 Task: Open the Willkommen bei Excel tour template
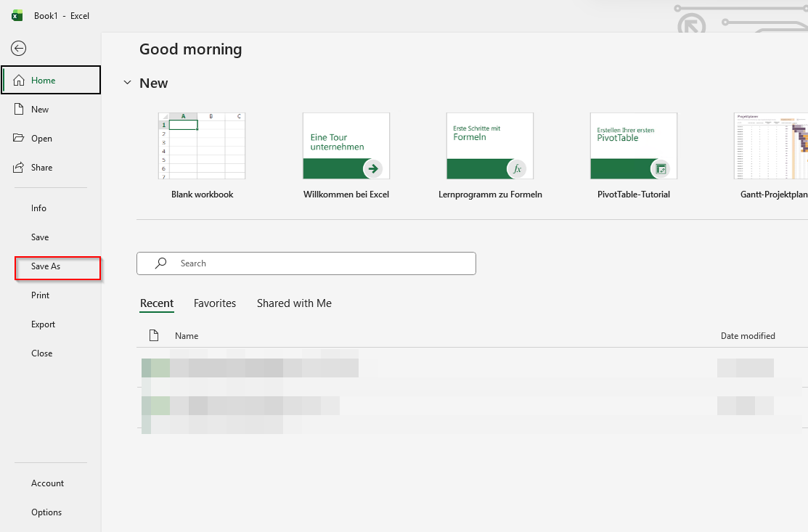[346, 146]
